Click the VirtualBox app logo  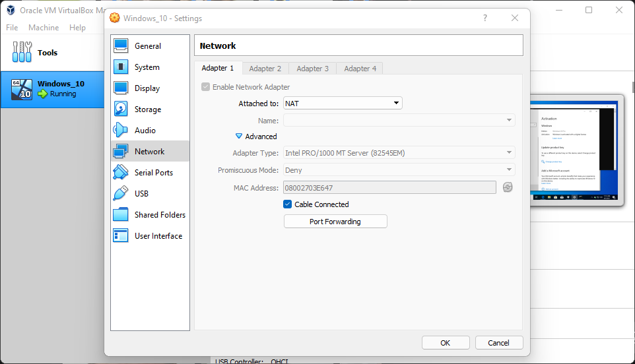tap(11, 10)
